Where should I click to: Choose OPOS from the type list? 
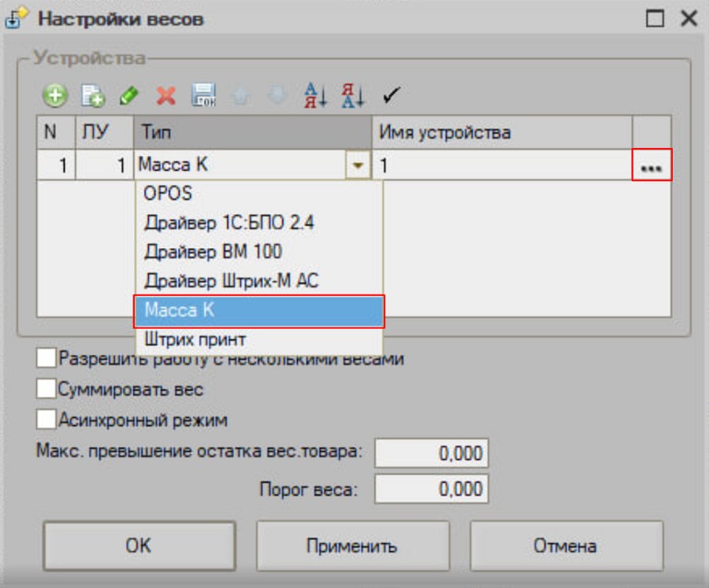tap(259, 194)
